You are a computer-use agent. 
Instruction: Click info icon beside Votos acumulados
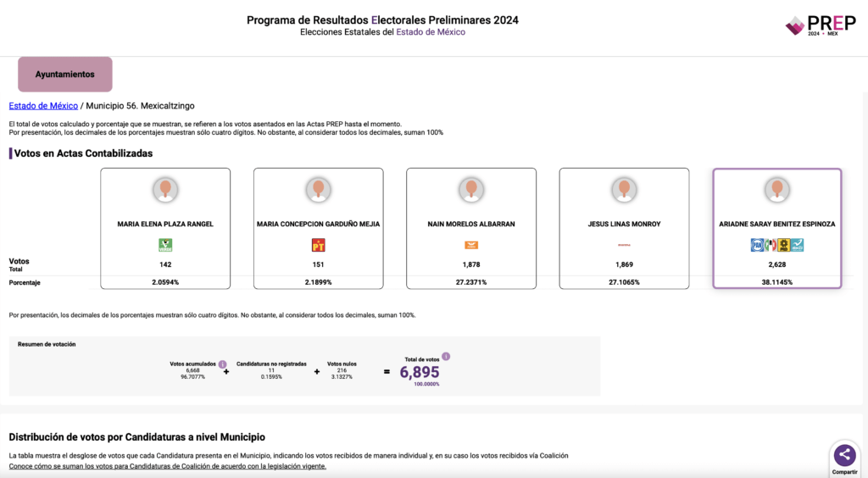(223, 364)
